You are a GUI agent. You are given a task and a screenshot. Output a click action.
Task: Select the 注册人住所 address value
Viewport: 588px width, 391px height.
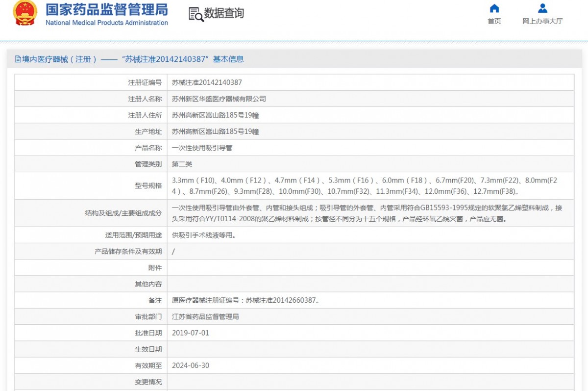tap(216, 115)
